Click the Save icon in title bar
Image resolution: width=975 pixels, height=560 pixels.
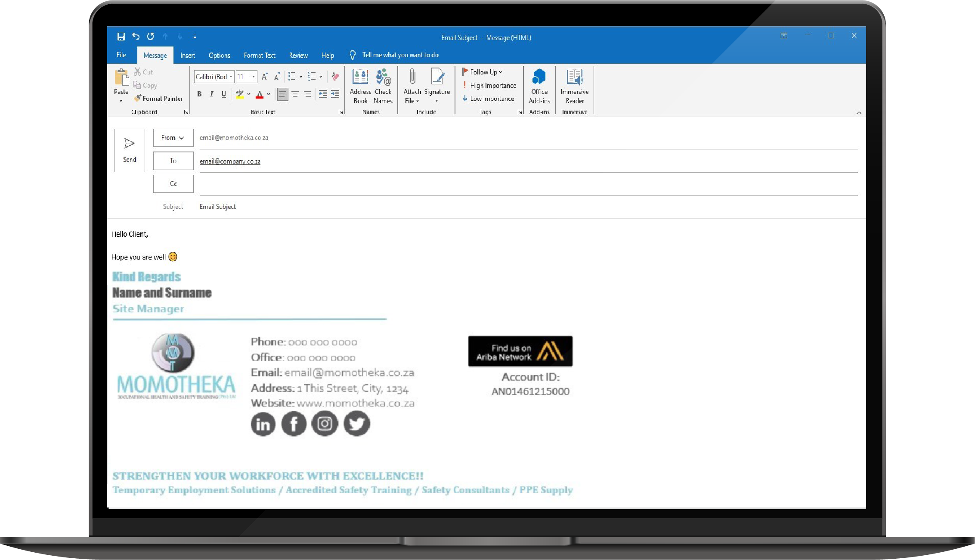coord(121,37)
